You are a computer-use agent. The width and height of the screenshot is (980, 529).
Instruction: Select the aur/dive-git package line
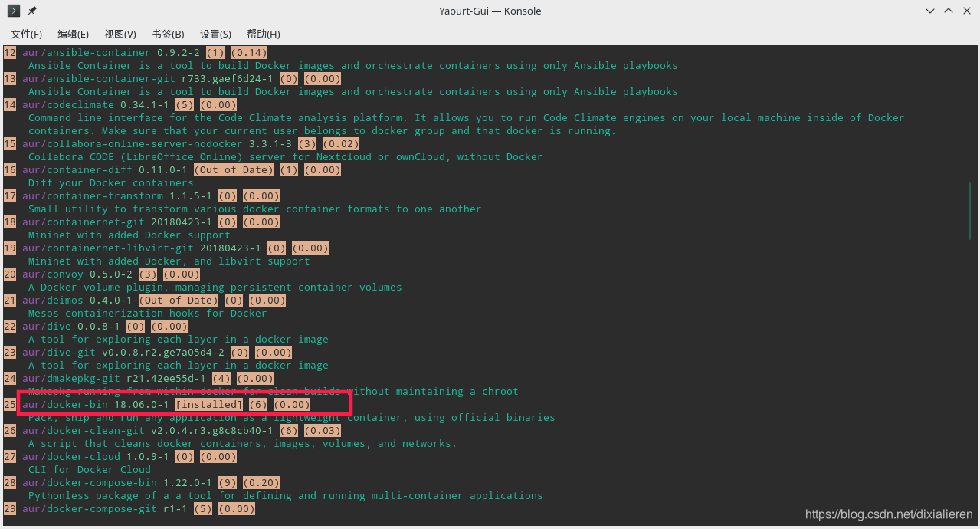(x=146, y=353)
